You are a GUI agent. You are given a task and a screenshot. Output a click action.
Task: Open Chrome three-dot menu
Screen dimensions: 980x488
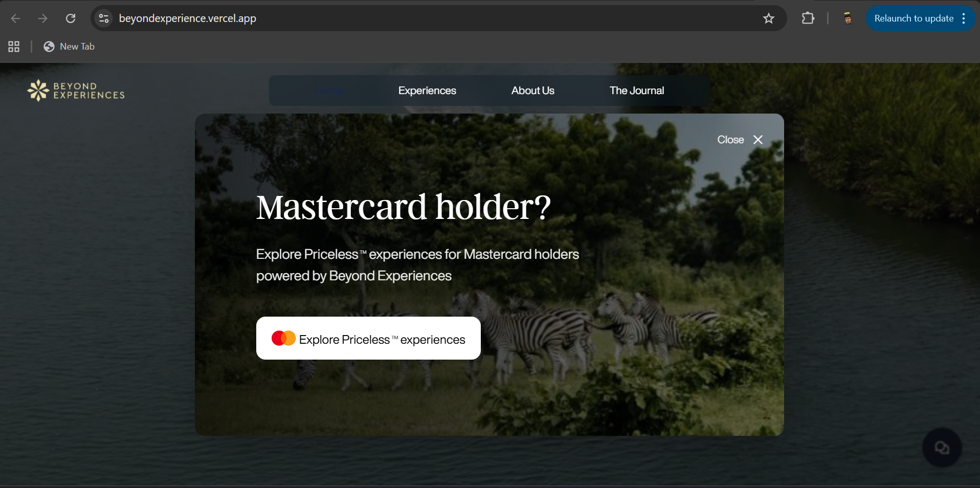[x=964, y=18]
